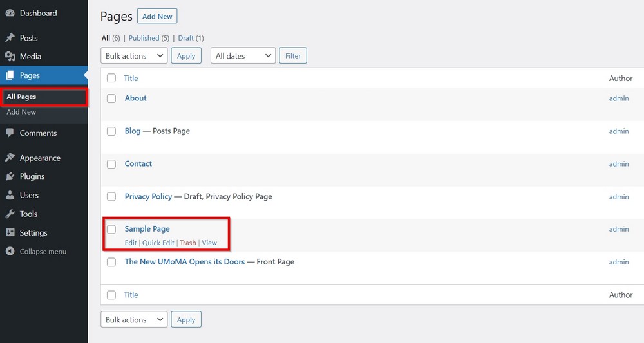Image resolution: width=644 pixels, height=343 pixels.
Task: Click the Tools wrench icon
Action: coord(10,214)
